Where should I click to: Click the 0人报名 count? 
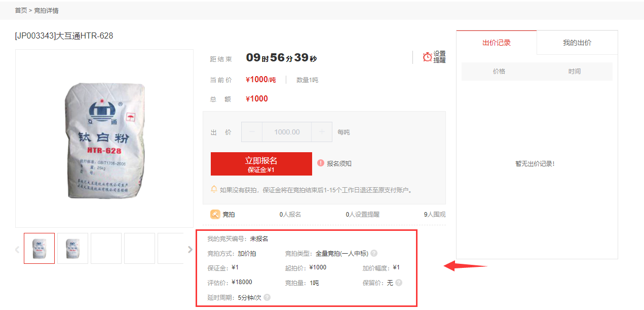point(290,215)
